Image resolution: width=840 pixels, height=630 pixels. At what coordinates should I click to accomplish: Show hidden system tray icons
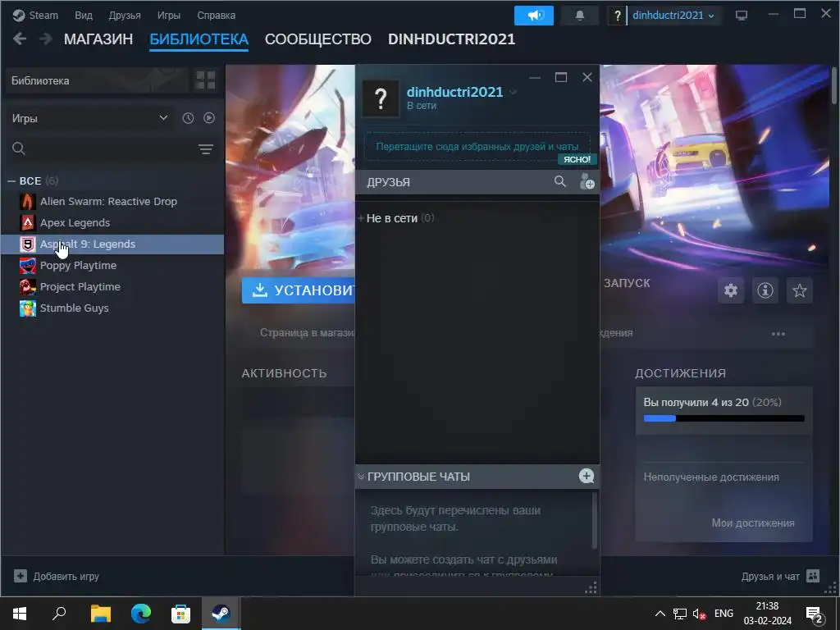click(x=660, y=614)
